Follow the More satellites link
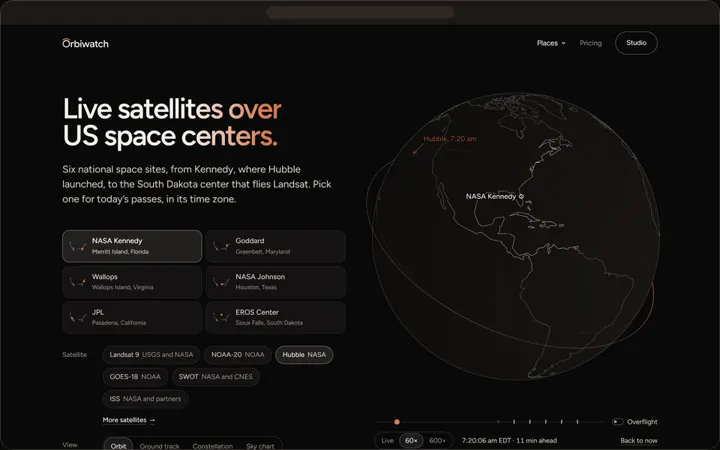Image resolution: width=720 pixels, height=450 pixels. coord(129,420)
